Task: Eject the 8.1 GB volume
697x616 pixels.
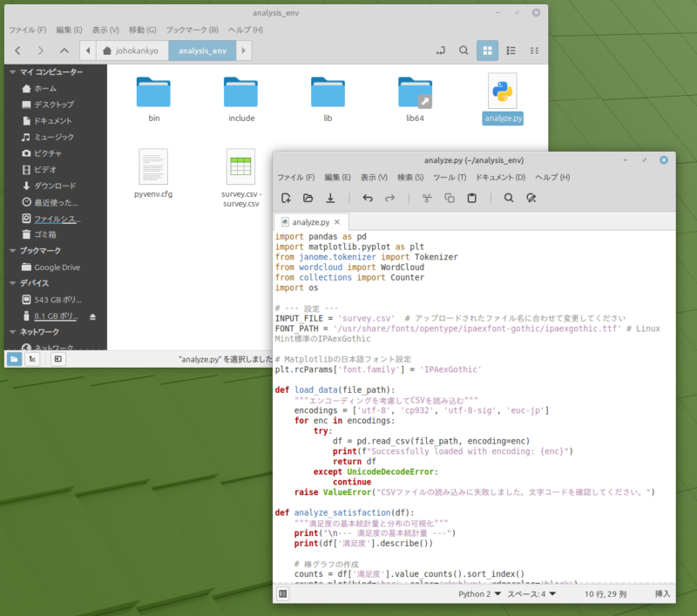Action: point(94,315)
